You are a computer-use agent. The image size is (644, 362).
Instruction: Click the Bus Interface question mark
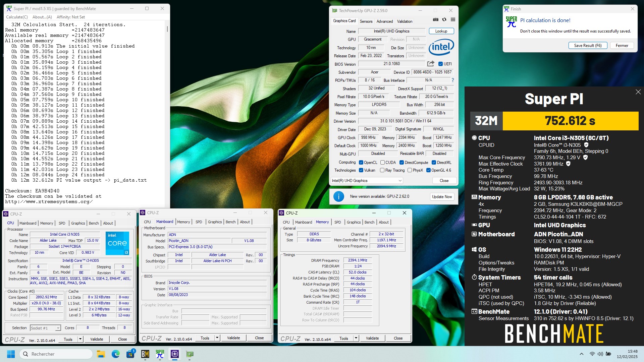point(452,80)
